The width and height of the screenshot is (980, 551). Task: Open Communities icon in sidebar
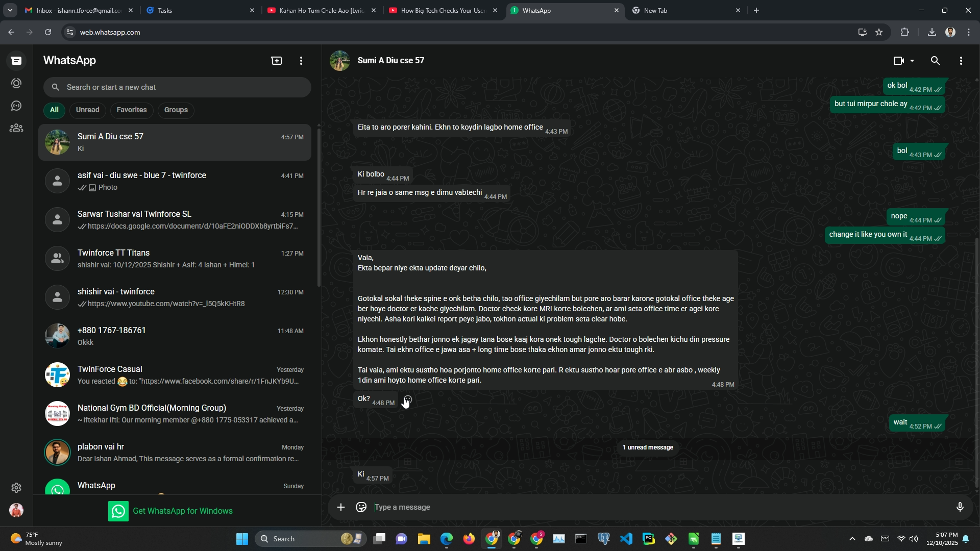pos(16,128)
